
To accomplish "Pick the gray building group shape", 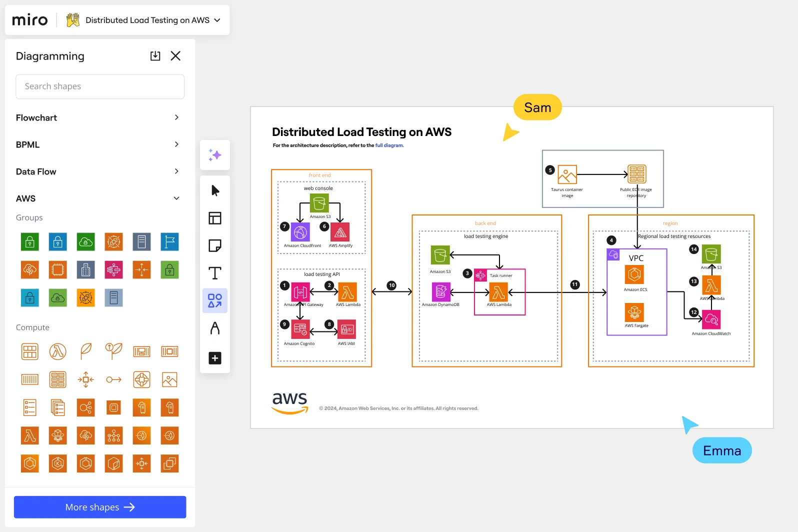I will click(86, 270).
